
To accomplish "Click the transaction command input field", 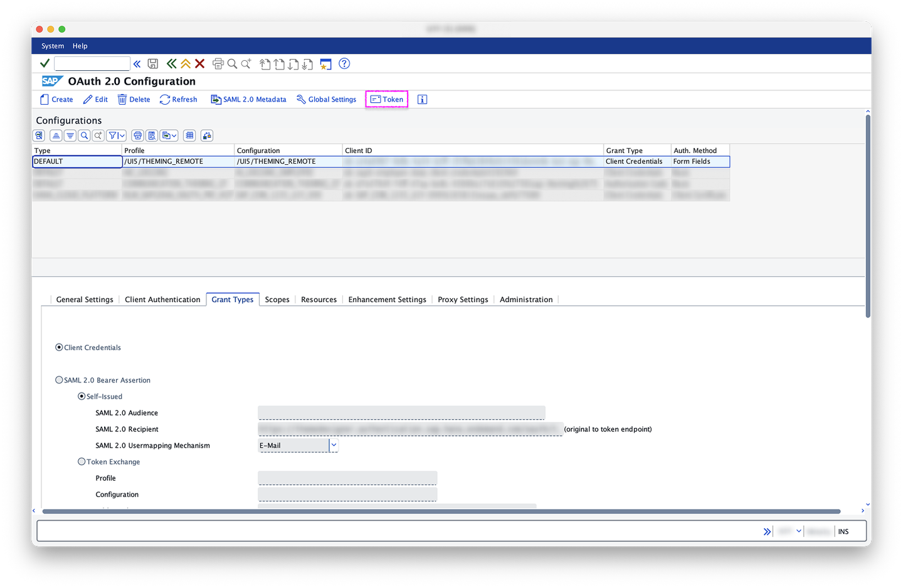I will [92, 63].
